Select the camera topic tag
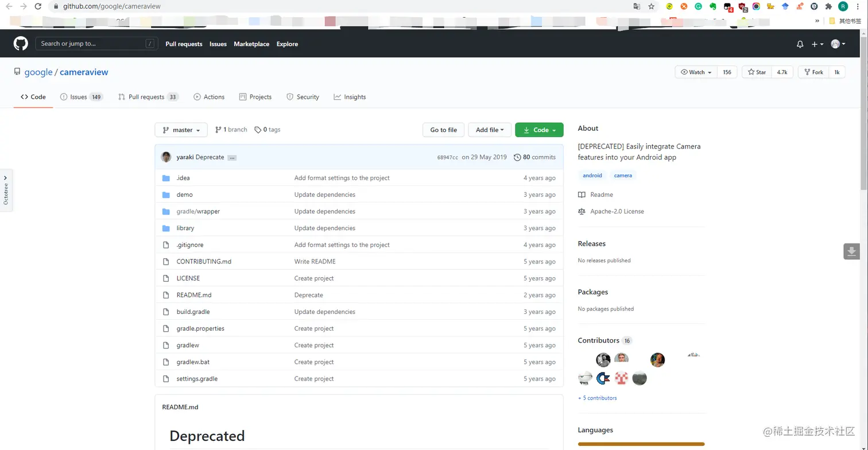Image resolution: width=868 pixels, height=450 pixels. (623, 176)
